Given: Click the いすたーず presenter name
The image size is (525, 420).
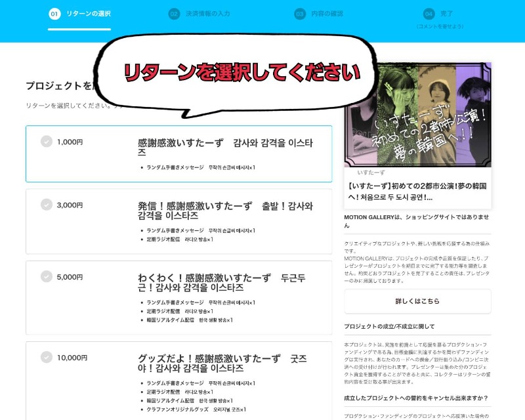Looking at the screenshot, I should 371,173.
